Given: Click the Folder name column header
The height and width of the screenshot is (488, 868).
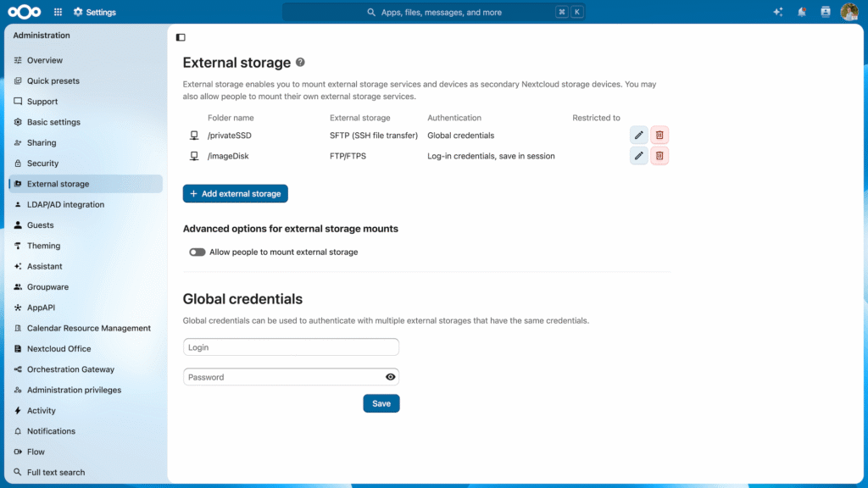Looking at the screenshot, I should 231,118.
